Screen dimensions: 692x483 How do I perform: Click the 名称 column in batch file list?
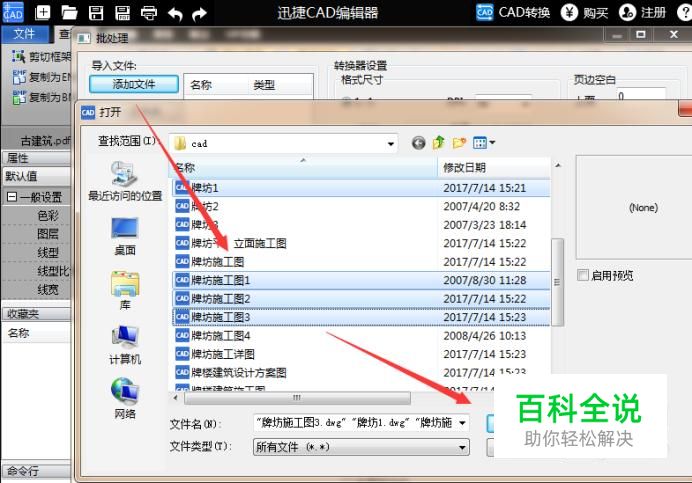[x=201, y=85]
